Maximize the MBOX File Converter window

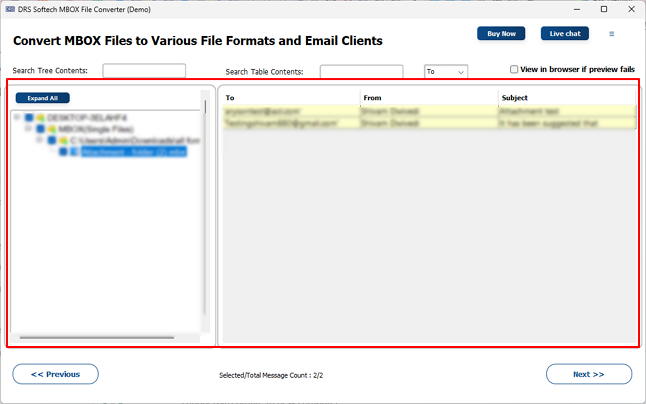pyautogui.click(x=604, y=9)
